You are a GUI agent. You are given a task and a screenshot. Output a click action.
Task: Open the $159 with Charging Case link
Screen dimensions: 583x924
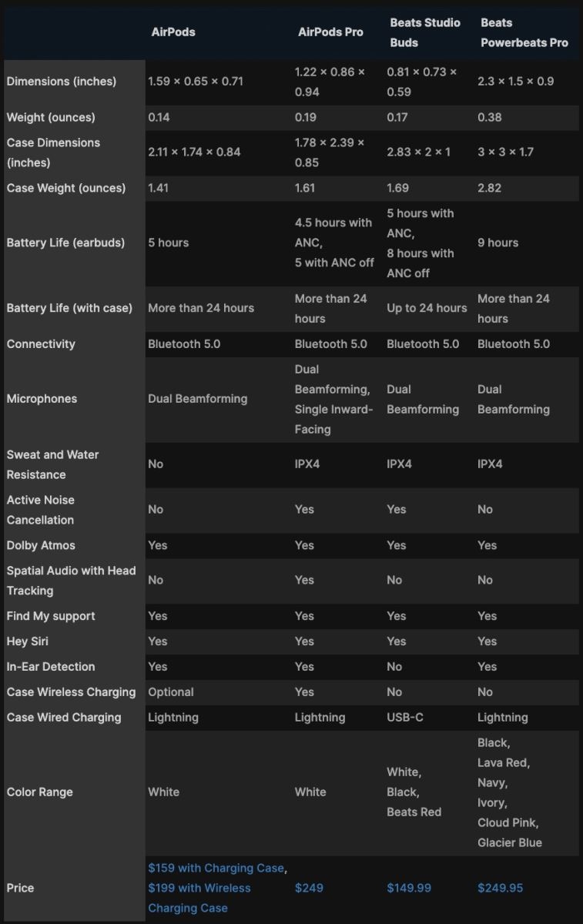pyautogui.click(x=216, y=868)
